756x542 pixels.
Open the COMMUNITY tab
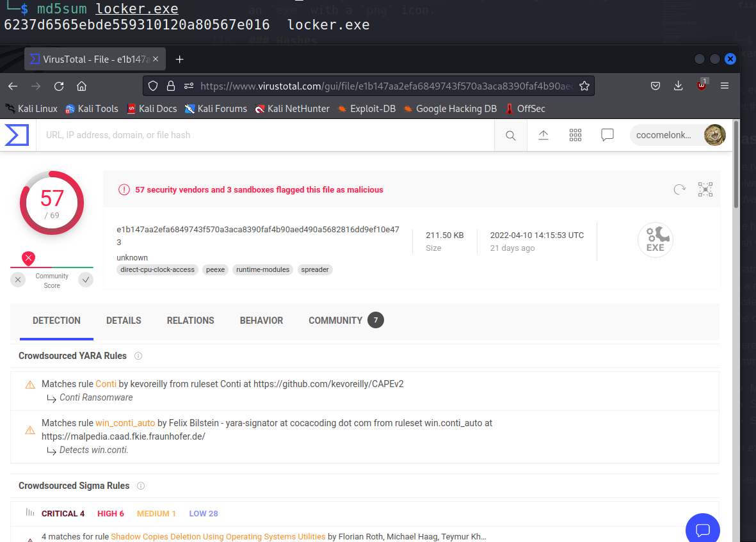click(346, 321)
